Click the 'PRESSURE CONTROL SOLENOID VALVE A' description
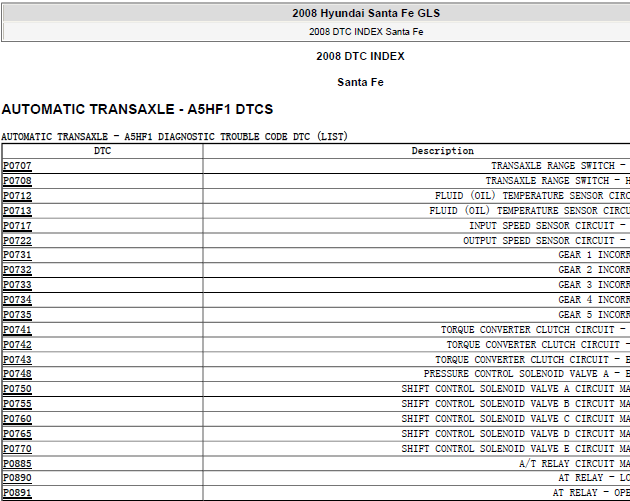This screenshot has width=630, height=501. click(516, 374)
